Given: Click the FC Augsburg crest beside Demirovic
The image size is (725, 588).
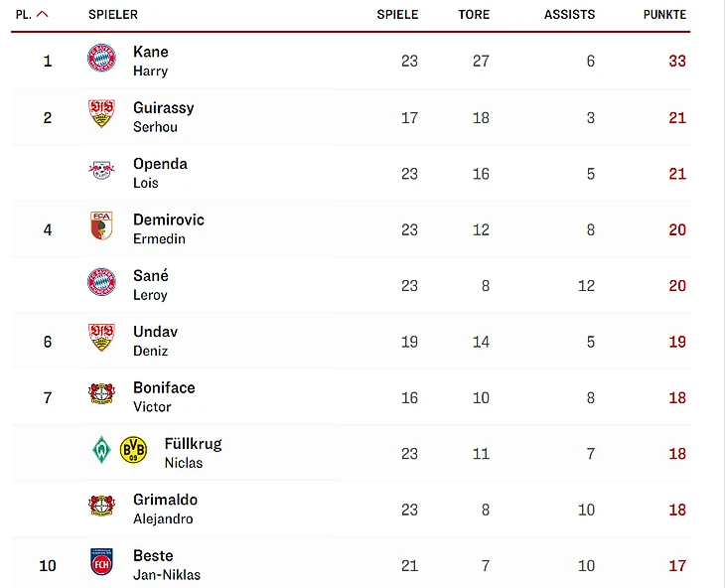Looking at the screenshot, I should tap(101, 226).
